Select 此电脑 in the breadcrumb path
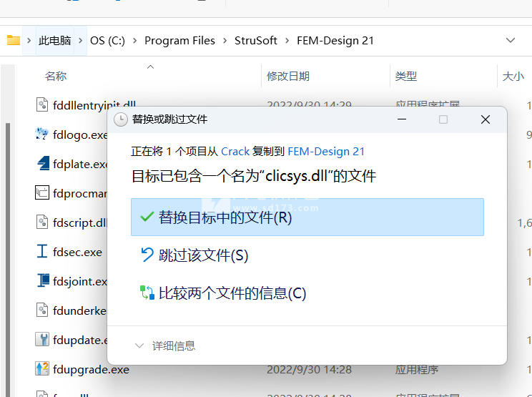This screenshot has height=397, width=532. [54, 41]
